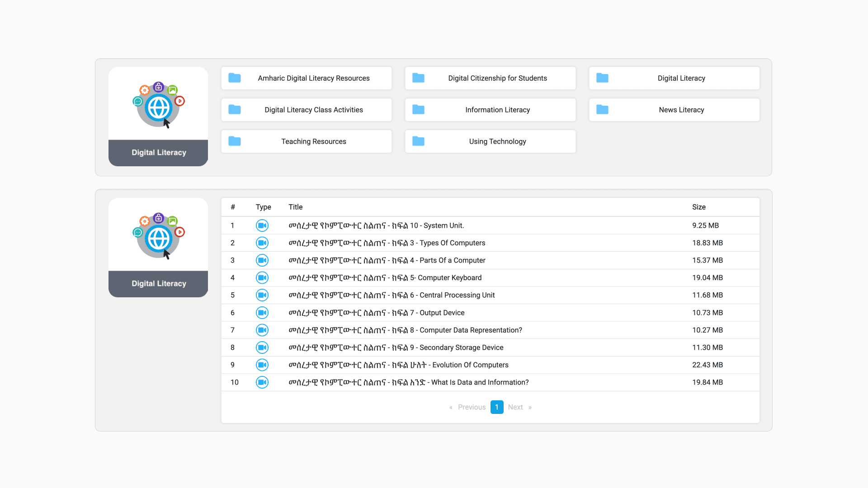Click the Size column header
Screen dimensions: 868x488
point(698,207)
